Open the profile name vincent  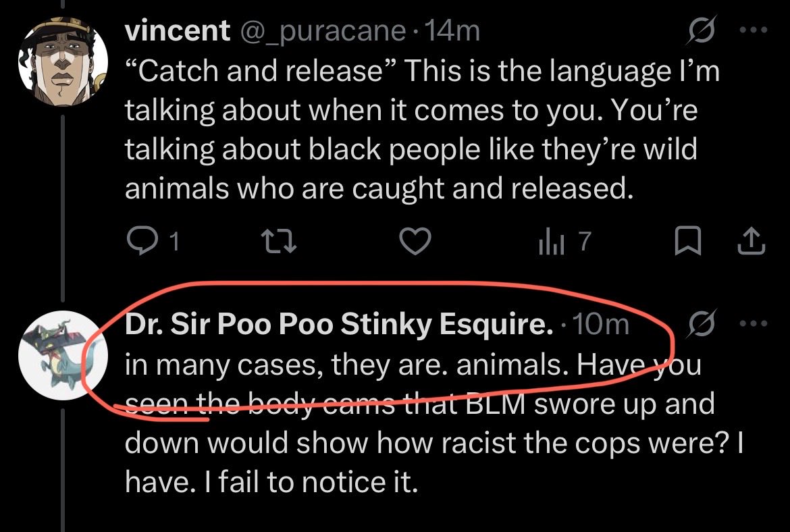[178, 30]
